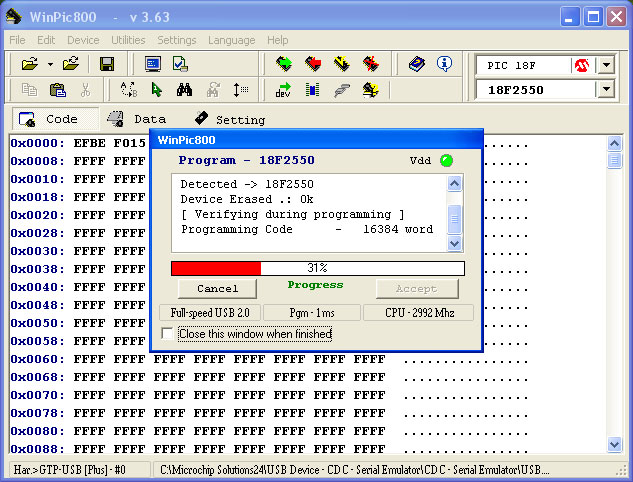
Task: Click the vertical double-arrow fill icon
Action: 241,90
